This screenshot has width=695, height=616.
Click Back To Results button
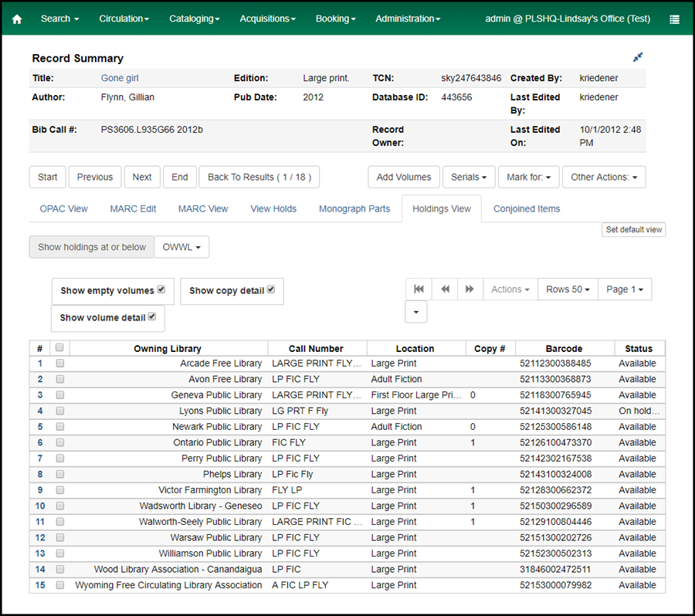tap(259, 177)
